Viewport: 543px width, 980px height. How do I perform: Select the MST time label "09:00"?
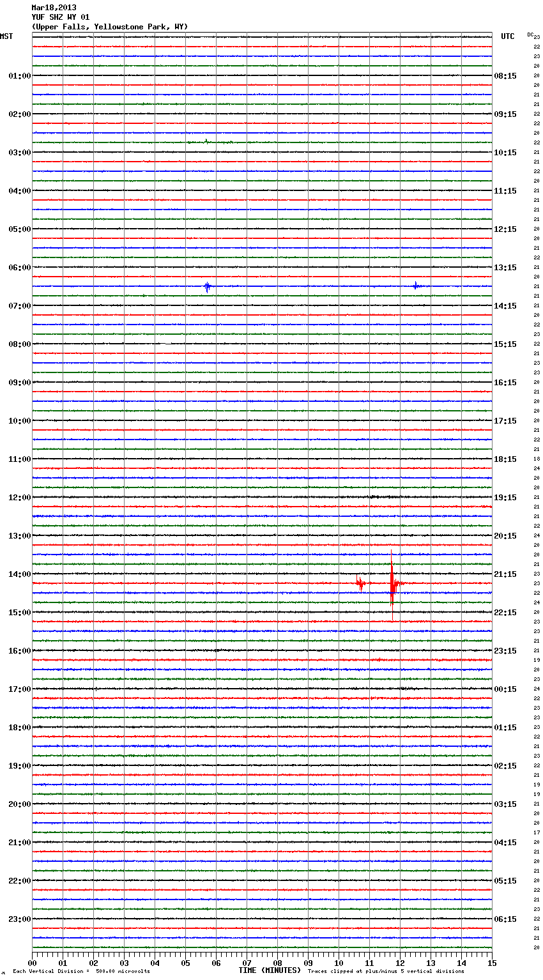20,383
